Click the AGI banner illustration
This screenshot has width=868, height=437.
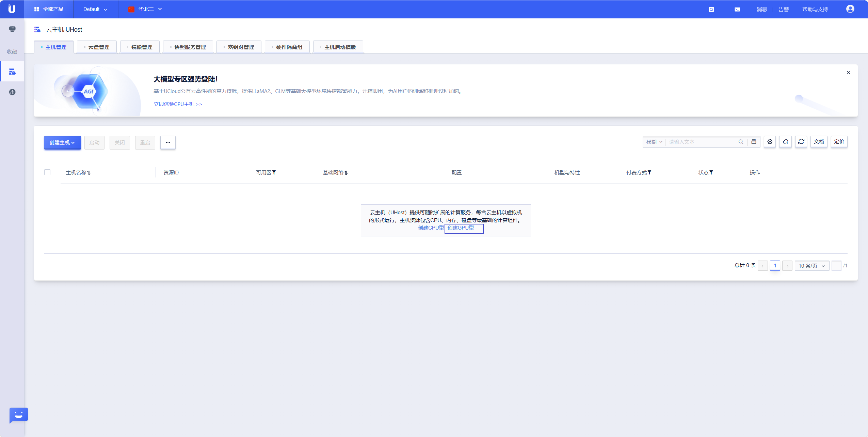89,91
